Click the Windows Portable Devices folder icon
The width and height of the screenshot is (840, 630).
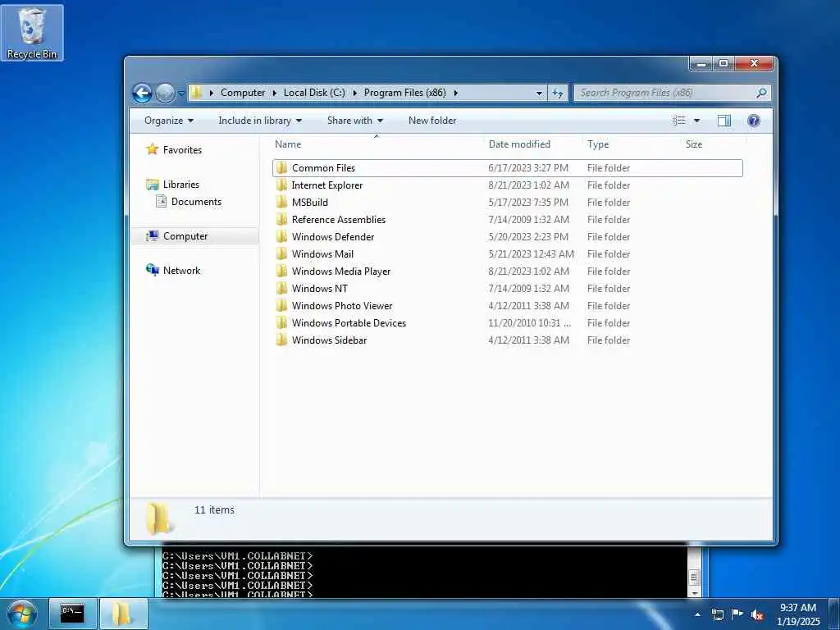[x=282, y=322]
